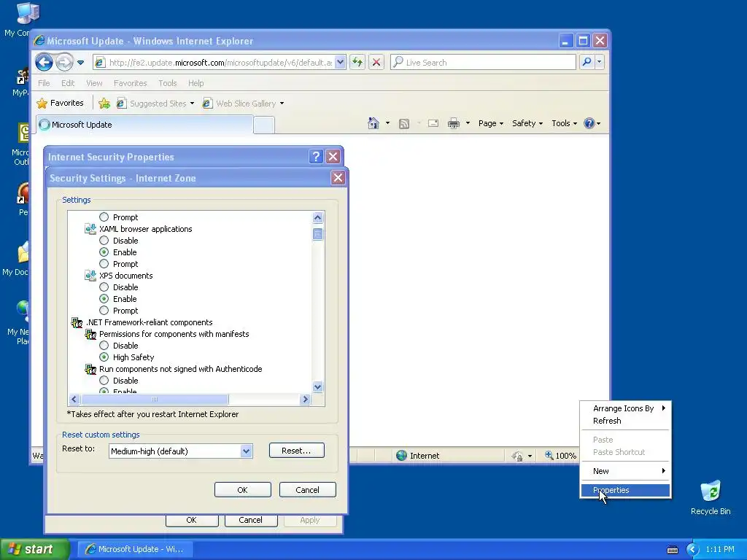
Task: Open the File menu in Internet Explorer
Action: click(44, 83)
